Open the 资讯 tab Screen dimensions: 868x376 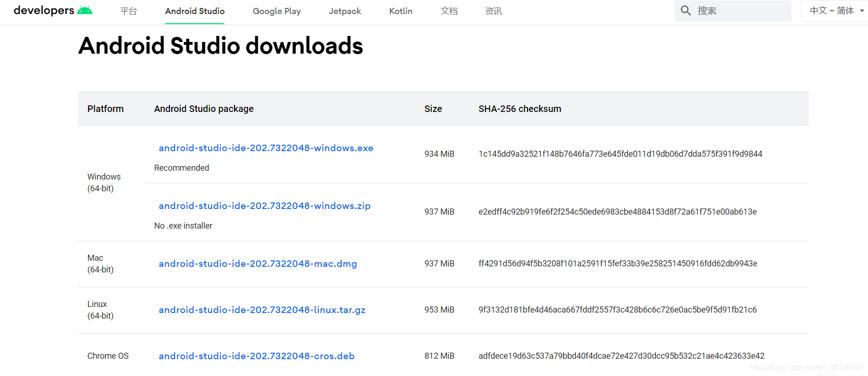coord(494,11)
